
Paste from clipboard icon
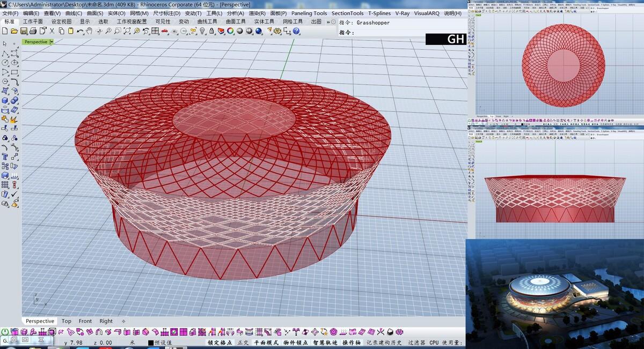pos(71,31)
